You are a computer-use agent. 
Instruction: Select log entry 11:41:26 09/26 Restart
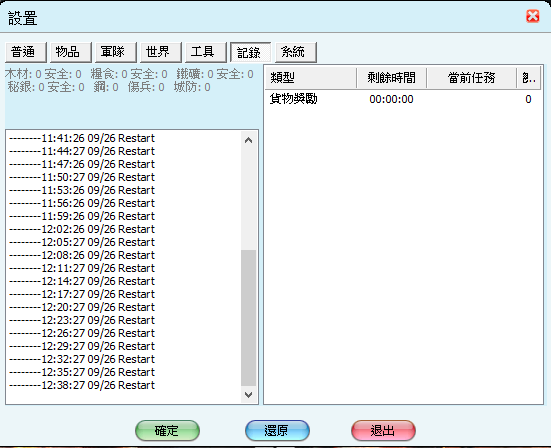click(x=82, y=138)
